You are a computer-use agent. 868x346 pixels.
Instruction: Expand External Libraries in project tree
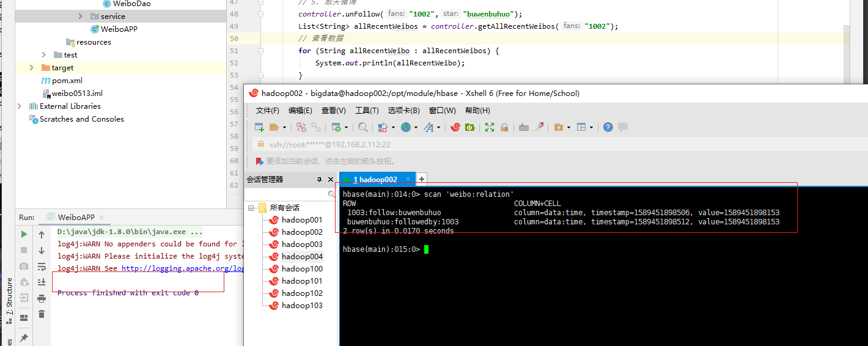pyautogui.click(x=20, y=106)
